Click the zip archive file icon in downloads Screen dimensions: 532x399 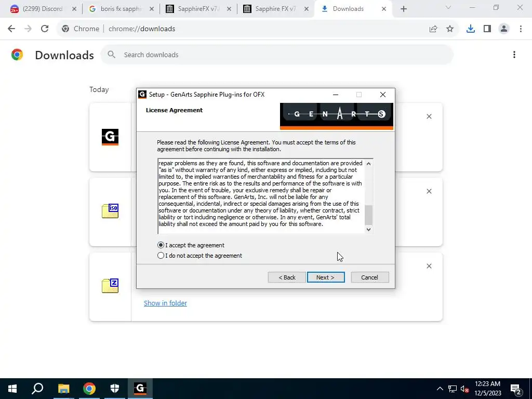click(x=110, y=286)
